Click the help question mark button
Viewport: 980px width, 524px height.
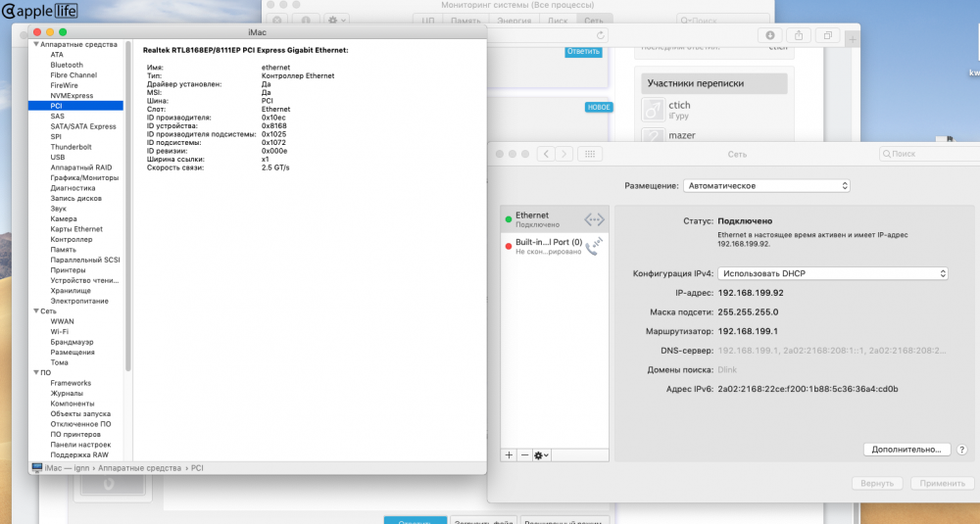tap(962, 449)
